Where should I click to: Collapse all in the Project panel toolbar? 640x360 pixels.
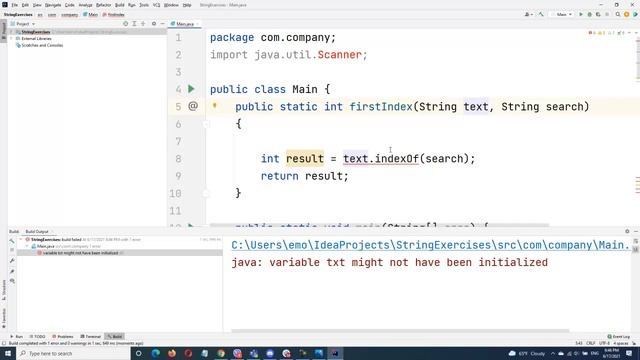click(143, 24)
